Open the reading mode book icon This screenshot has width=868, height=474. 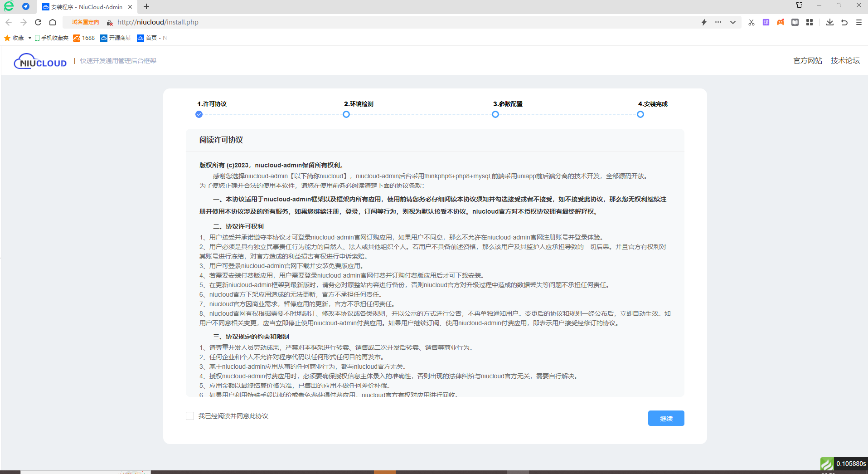pyautogui.click(x=795, y=22)
